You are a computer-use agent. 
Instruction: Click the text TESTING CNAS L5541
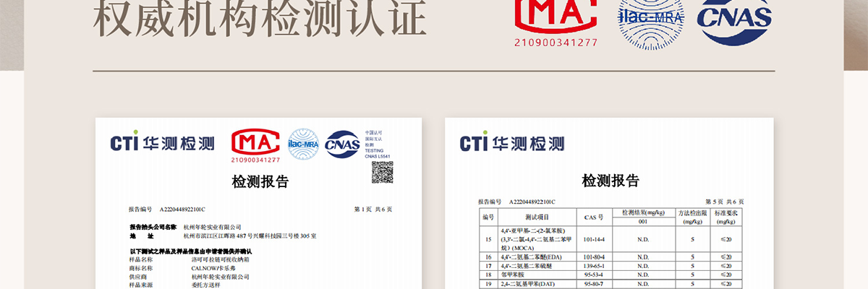[x=378, y=153]
